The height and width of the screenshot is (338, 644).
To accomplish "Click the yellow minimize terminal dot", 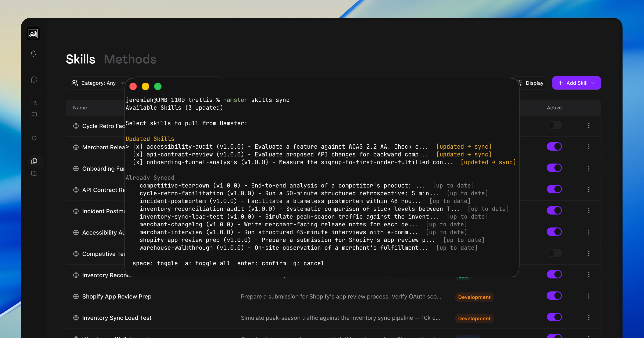I will coord(145,86).
